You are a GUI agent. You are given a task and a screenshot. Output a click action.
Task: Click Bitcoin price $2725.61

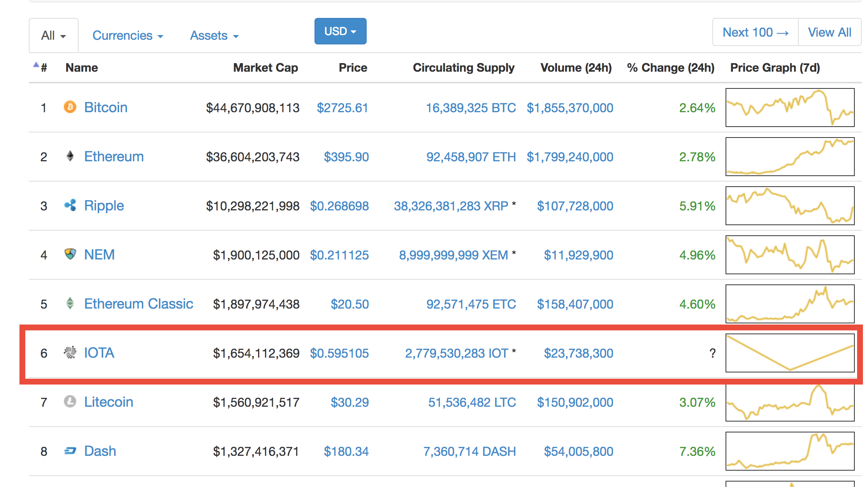pyautogui.click(x=343, y=108)
